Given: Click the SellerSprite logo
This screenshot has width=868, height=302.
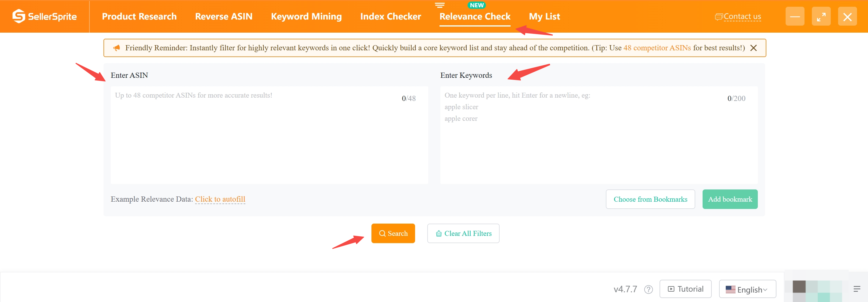Looking at the screenshot, I should [x=45, y=16].
